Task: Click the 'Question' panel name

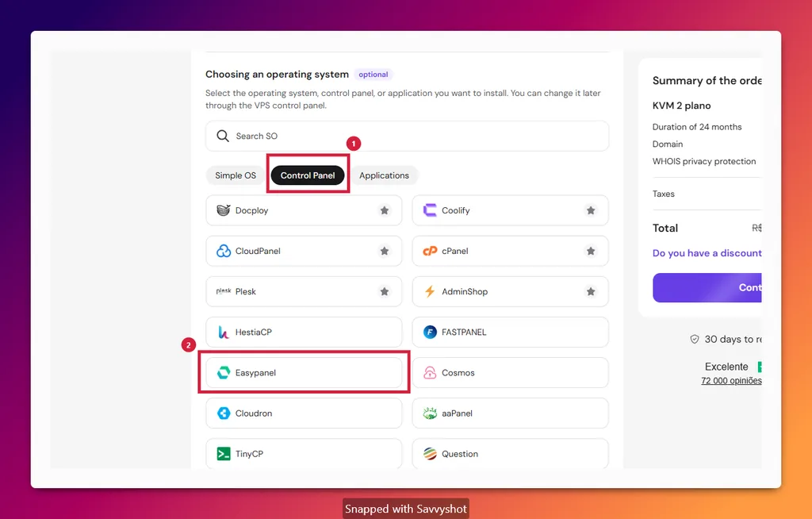Action: tap(460, 454)
